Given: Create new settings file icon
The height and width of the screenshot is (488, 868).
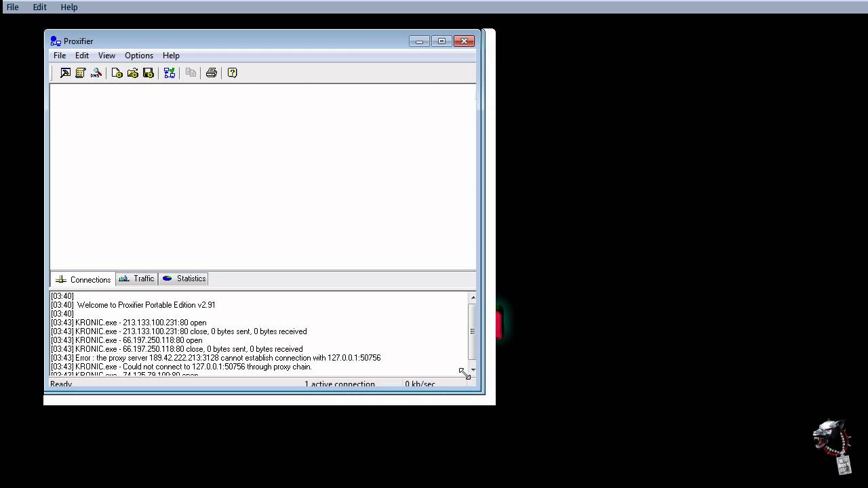Looking at the screenshot, I should (x=117, y=73).
